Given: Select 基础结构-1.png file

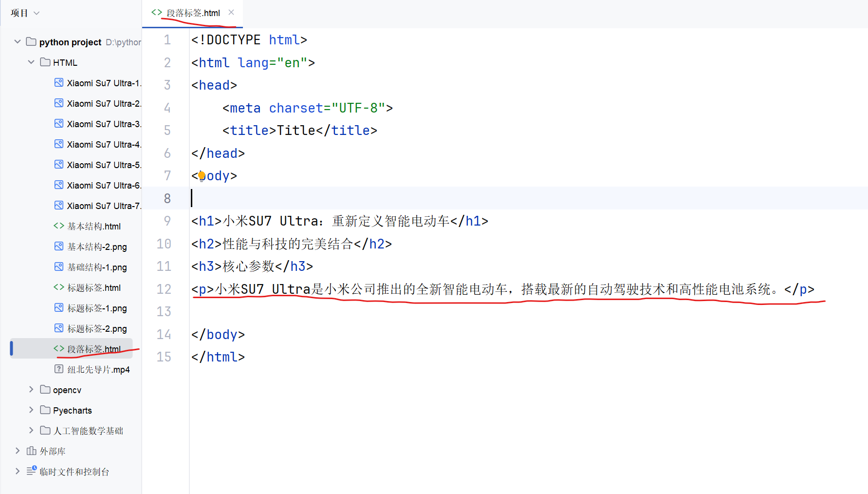Looking at the screenshot, I should click(x=97, y=267).
